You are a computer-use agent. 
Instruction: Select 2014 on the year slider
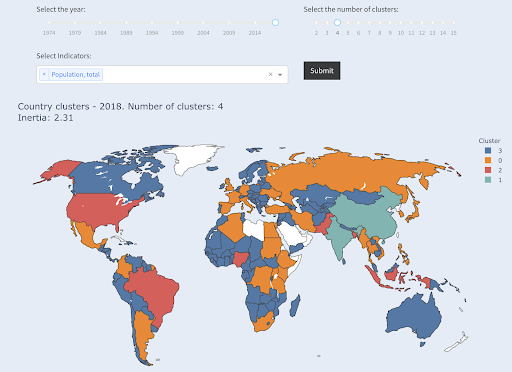[255, 23]
